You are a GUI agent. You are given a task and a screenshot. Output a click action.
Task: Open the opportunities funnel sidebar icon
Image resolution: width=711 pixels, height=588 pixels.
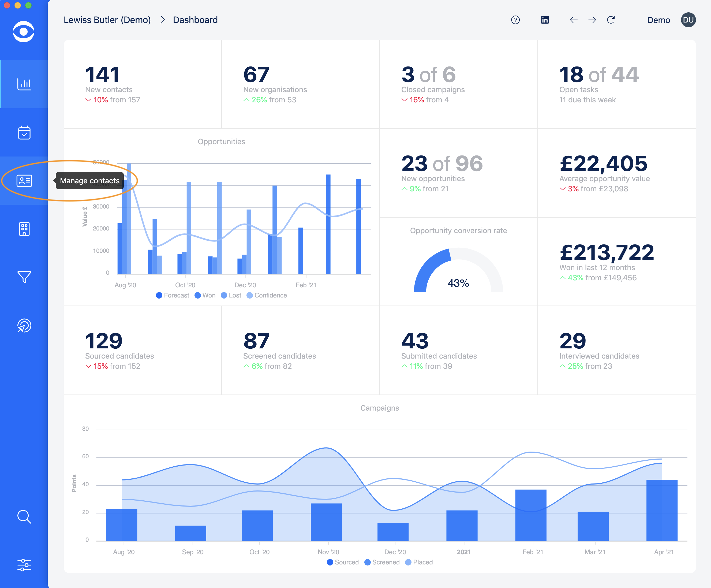pyautogui.click(x=24, y=277)
